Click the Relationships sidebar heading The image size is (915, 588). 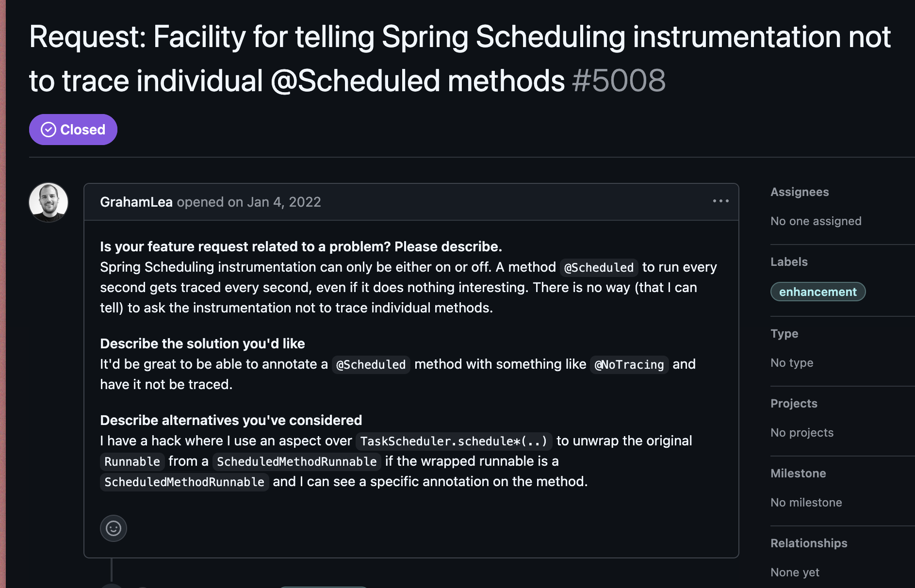(x=809, y=543)
